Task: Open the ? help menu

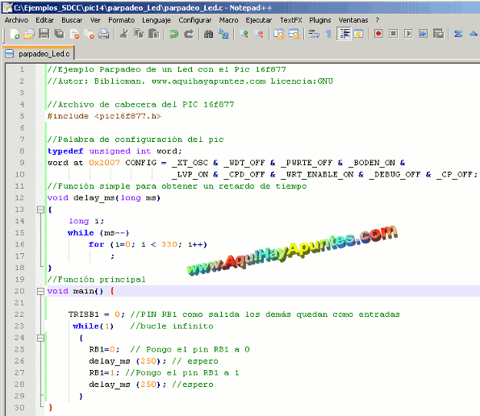Action: (377, 20)
